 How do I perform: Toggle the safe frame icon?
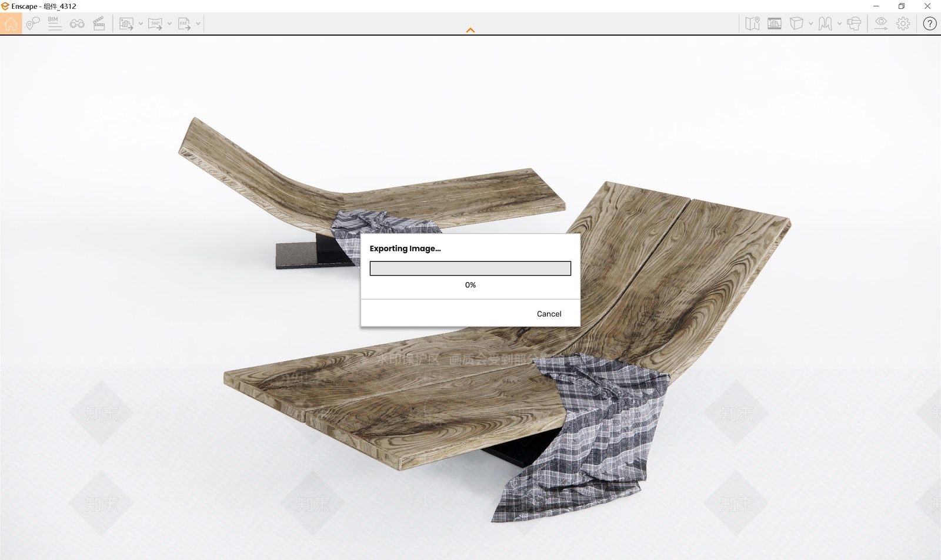point(775,24)
